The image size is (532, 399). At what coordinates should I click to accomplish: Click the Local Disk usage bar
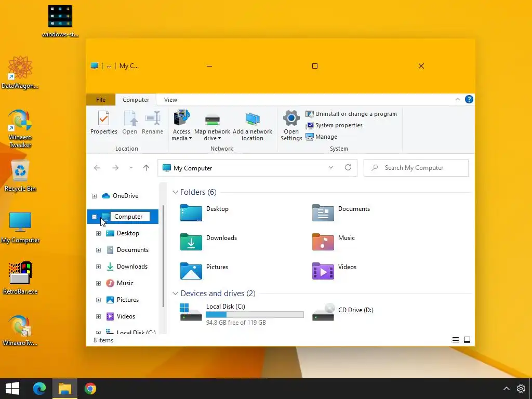click(x=255, y=314)
